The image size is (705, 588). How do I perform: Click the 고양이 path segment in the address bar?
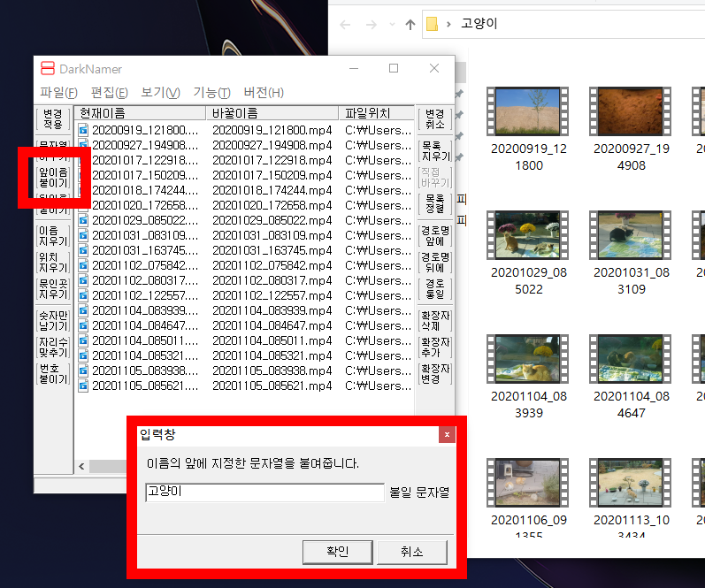(479, 23)
